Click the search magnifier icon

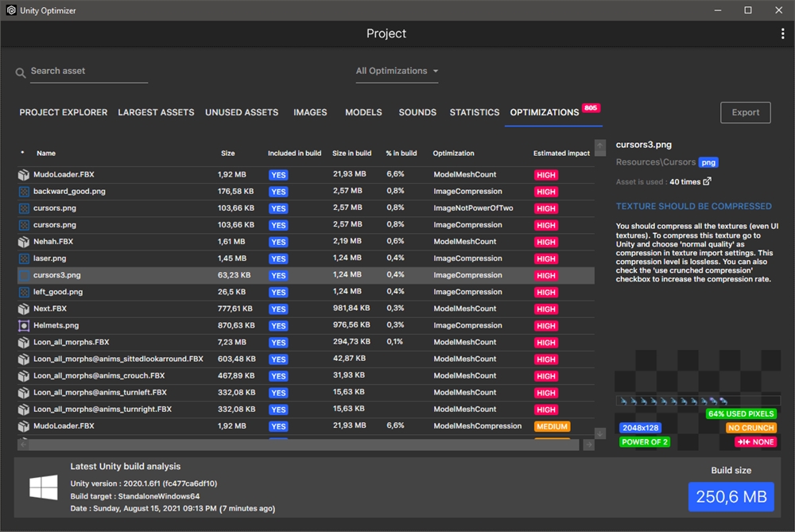tap(21, 72)
